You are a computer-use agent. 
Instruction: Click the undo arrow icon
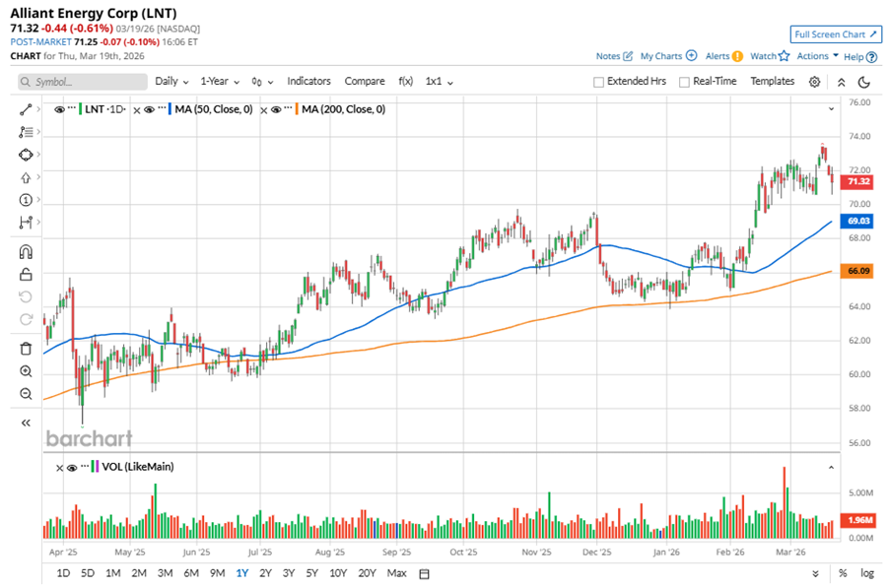(x=26, y=296)
